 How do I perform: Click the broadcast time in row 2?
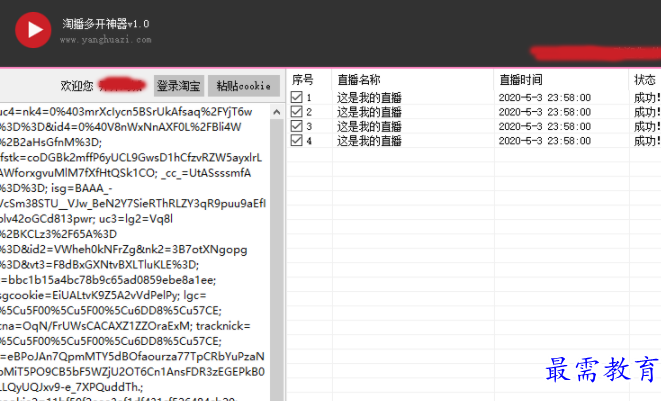click(544, 112)
